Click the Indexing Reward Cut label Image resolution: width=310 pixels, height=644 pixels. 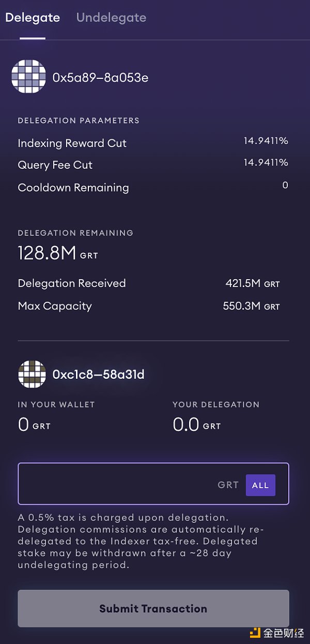(72, 143)
